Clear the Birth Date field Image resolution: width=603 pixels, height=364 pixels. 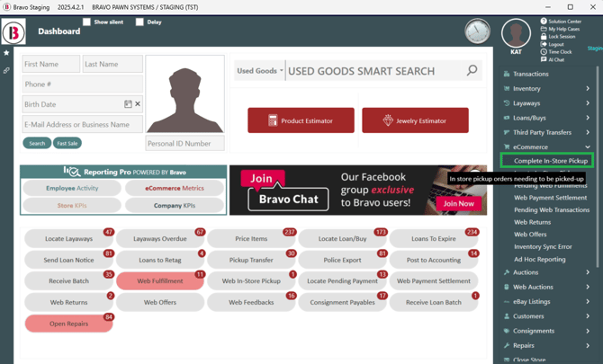[138, 104]
